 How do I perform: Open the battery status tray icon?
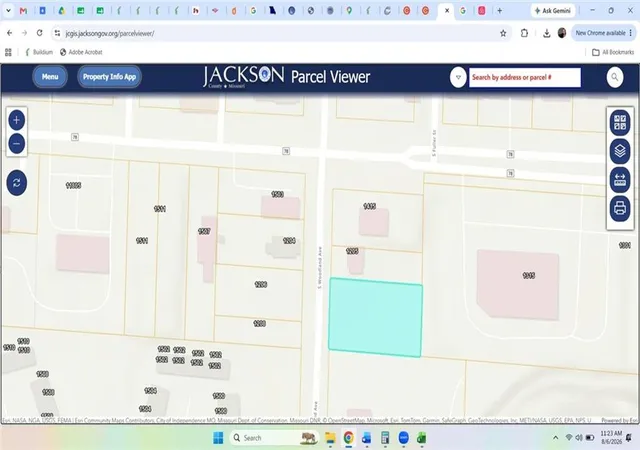click(590, 438)
